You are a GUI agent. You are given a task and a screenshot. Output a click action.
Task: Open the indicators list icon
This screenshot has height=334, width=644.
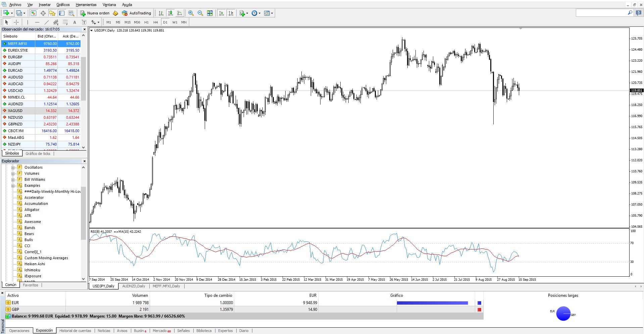coord(242,13)
